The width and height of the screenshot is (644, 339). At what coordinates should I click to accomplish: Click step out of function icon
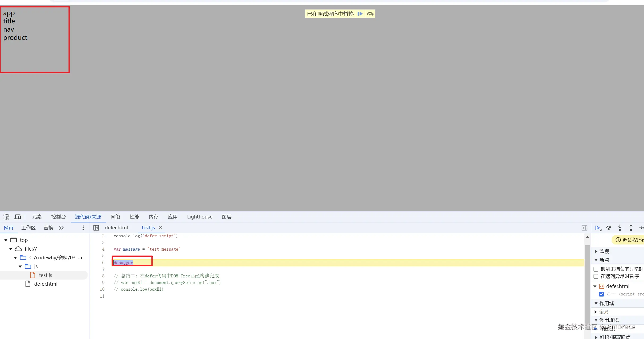pyautogui.click(x=631, y=228)
